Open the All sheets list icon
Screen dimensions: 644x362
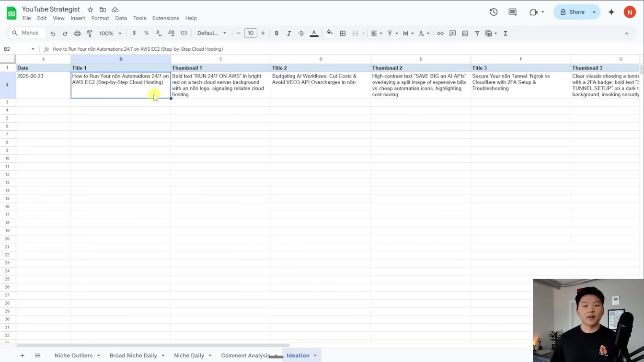[x=37, y=355]
